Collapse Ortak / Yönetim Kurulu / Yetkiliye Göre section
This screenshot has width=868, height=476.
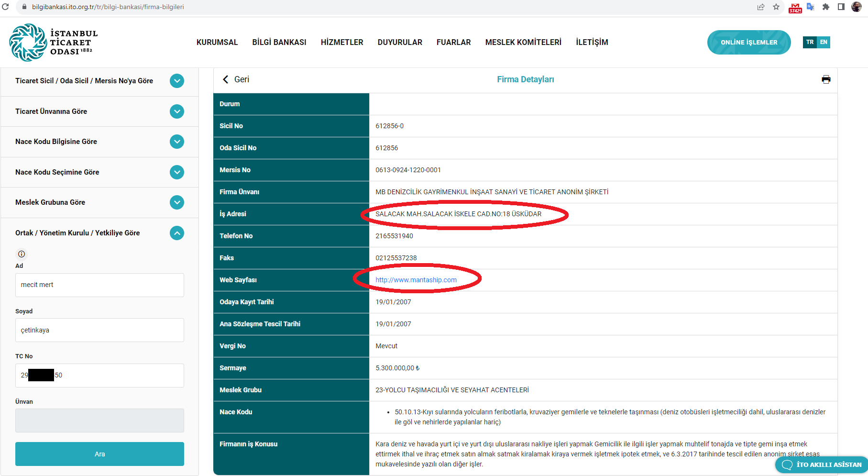[177, 233]
